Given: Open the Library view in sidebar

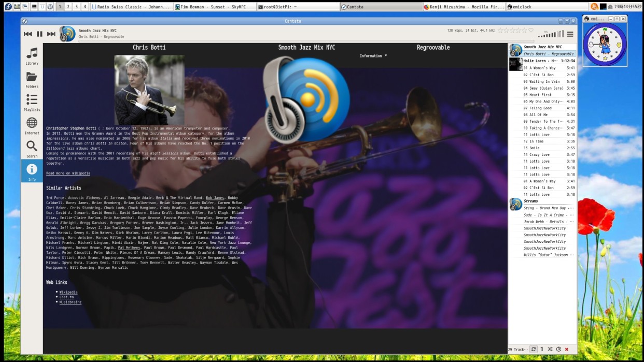Looking at the screenshot, I should pos(32,55).
